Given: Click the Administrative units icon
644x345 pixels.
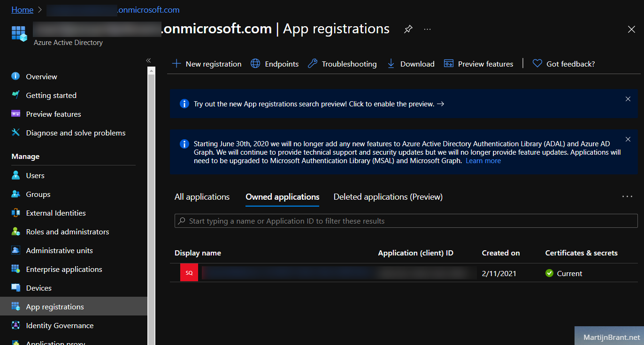Looking at the screenshot, I should pyautogui.click(x=16, y=250).
